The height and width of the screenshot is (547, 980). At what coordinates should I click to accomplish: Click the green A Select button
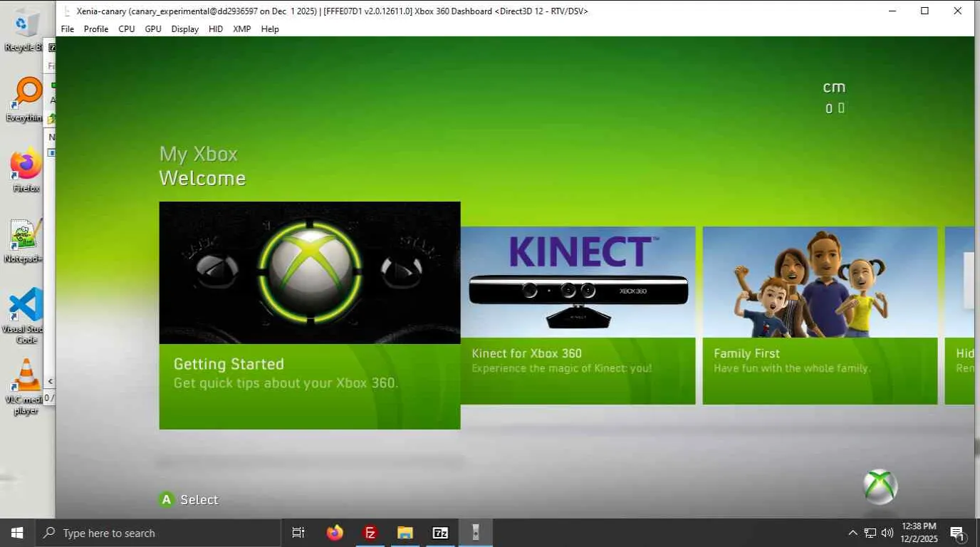tap(167, 499)
